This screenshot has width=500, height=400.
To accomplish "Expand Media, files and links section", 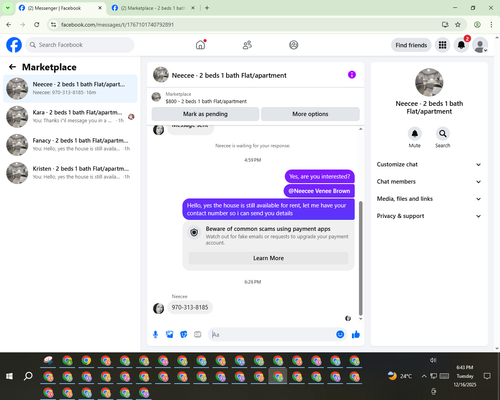I will 429,199.
